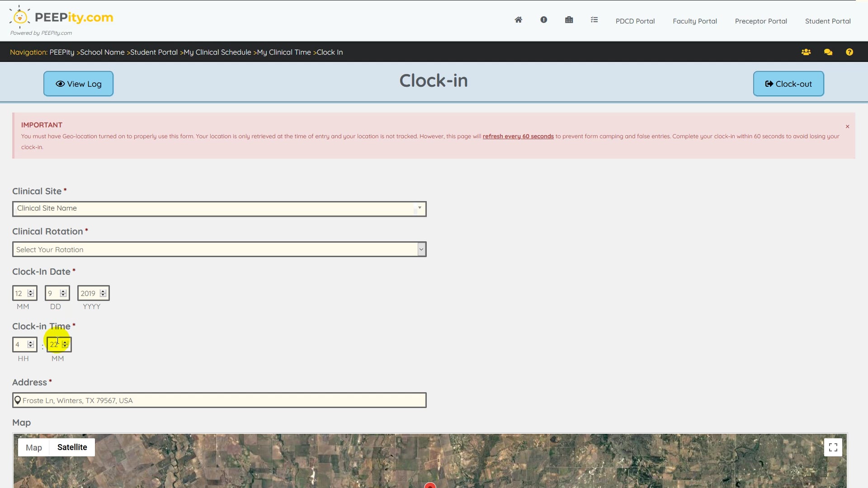
Task: Switch map view to Satellite tab
Action: pyautogui.click(x=72, y=447)
